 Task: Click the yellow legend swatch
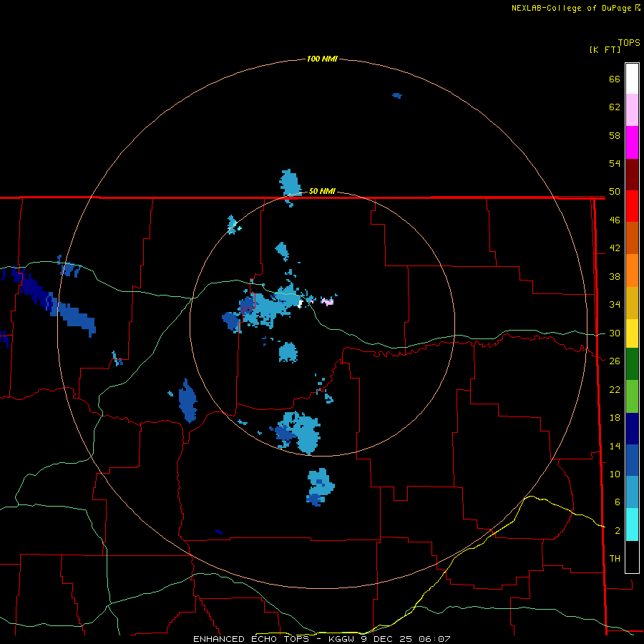tap(632, 333)
